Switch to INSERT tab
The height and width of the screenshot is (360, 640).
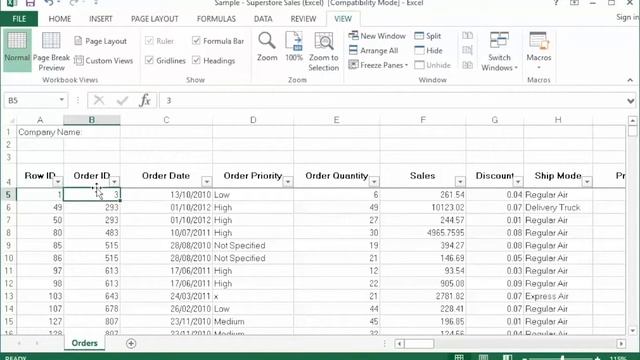tap(101, 19)
